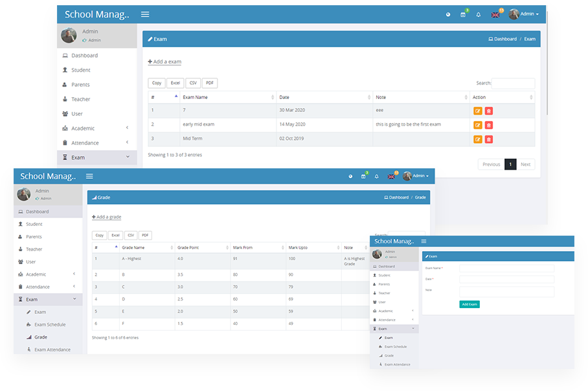The image size is (588, 391).
Task: Click Copy button above grade table
Action: click(99, 236)
